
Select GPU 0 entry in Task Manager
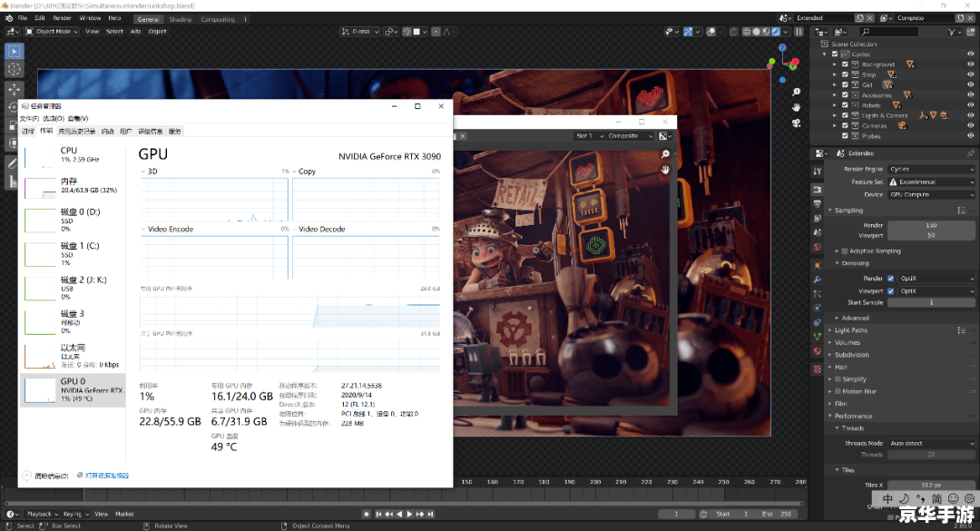73,389
